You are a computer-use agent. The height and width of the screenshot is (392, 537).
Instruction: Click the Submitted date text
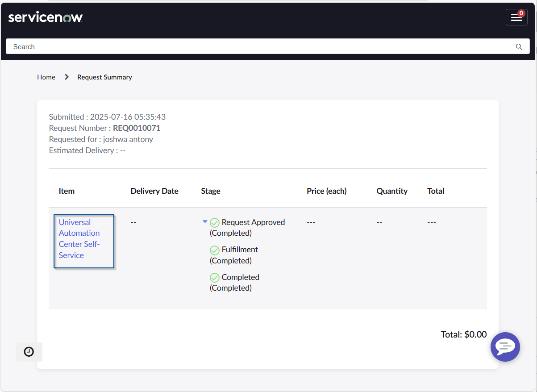click(107, 117)
